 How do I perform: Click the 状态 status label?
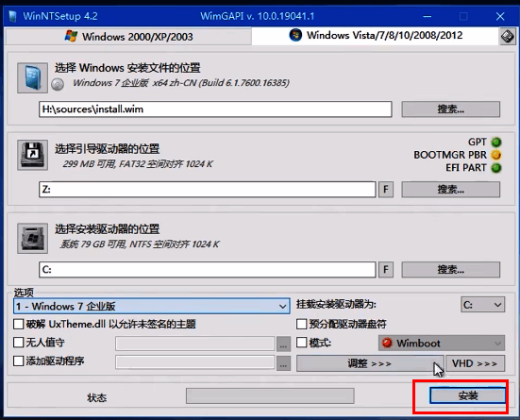click(x=97, y=397)
